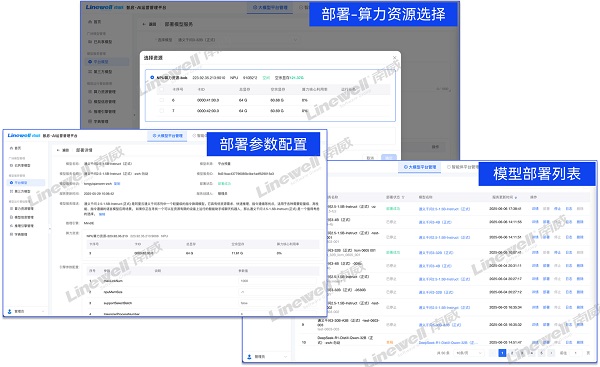
Task: Click the back arrow on the deployment details page
Action: 58,150
